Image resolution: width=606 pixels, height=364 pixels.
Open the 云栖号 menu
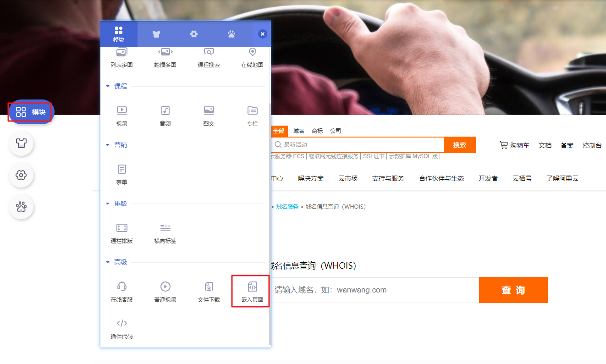point(522,178)
